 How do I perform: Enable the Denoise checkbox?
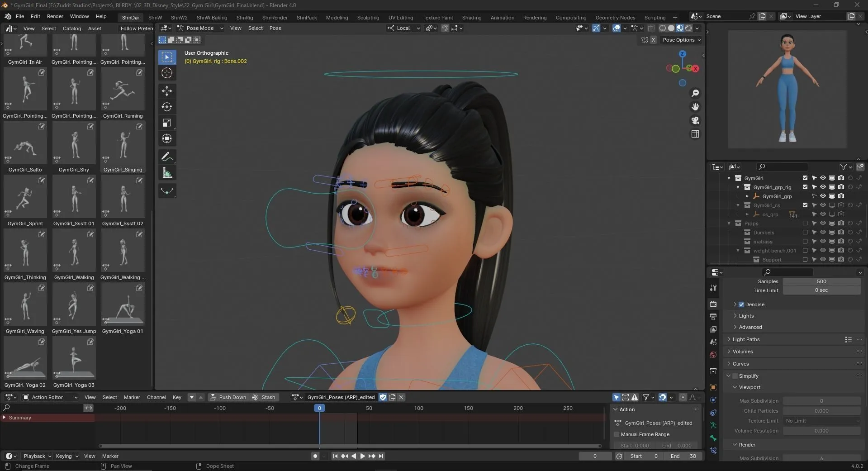tap(741, 304)
